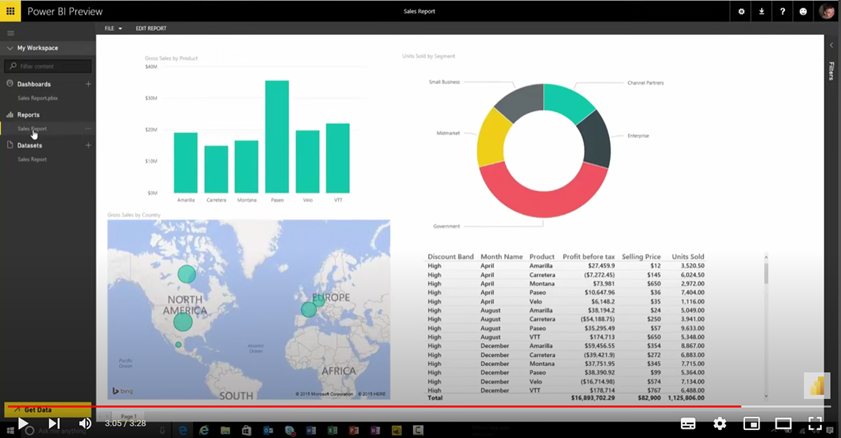Collapse the My Workspace section
The height and width of the screenshot is (438, 841).
coord(9,48)
